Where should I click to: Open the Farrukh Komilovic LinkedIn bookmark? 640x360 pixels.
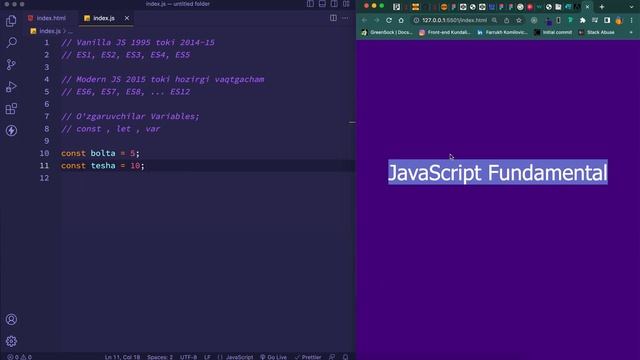[502, 32]
